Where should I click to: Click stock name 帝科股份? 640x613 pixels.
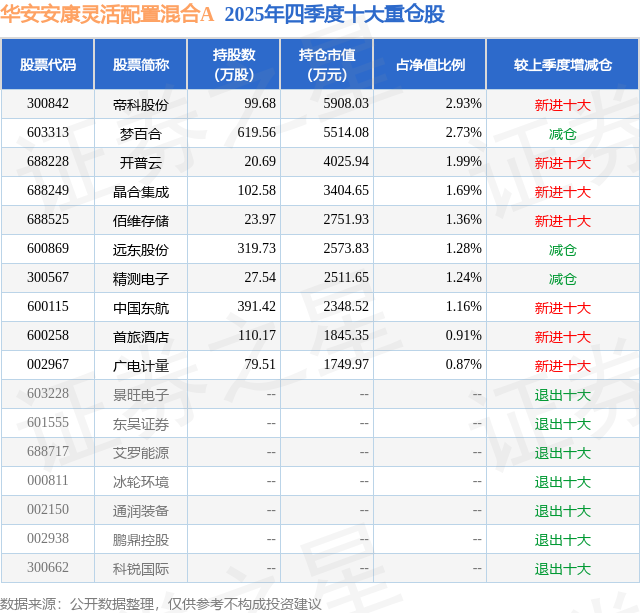click(141, 104)
